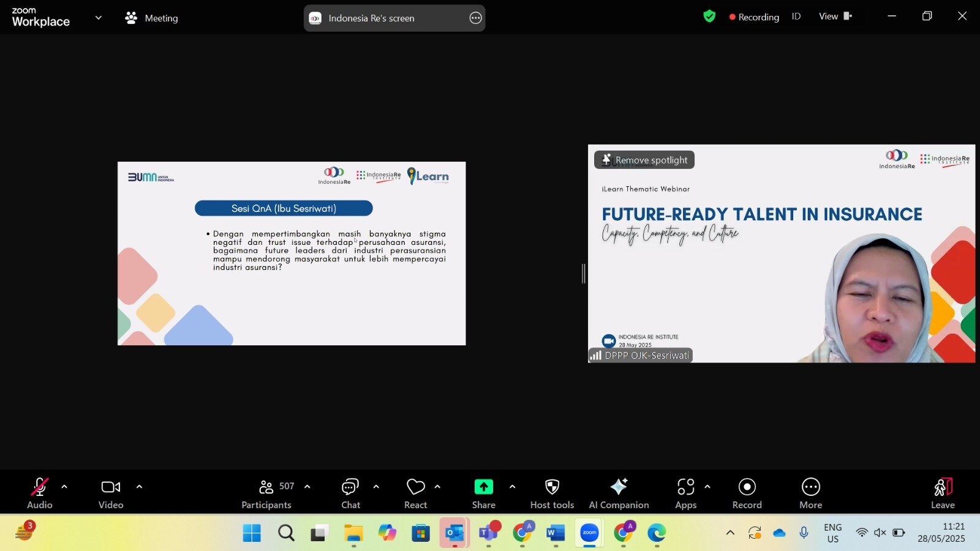This screenshot has height=551, width=980.
Task: Open Windows Start menu
Action: click(x=252, y=533)
